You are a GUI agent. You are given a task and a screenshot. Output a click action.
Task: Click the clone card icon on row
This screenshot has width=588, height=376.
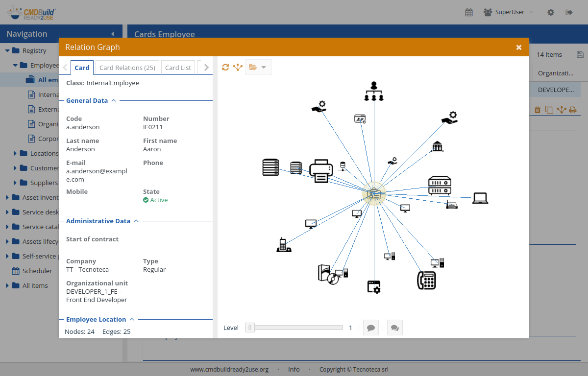point(549,110)
